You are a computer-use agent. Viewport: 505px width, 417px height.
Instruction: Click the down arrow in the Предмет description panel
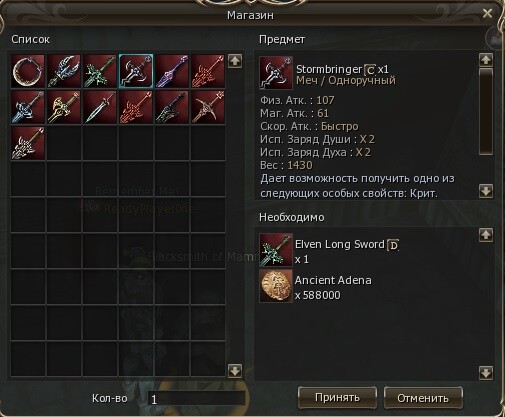point(486,191)
